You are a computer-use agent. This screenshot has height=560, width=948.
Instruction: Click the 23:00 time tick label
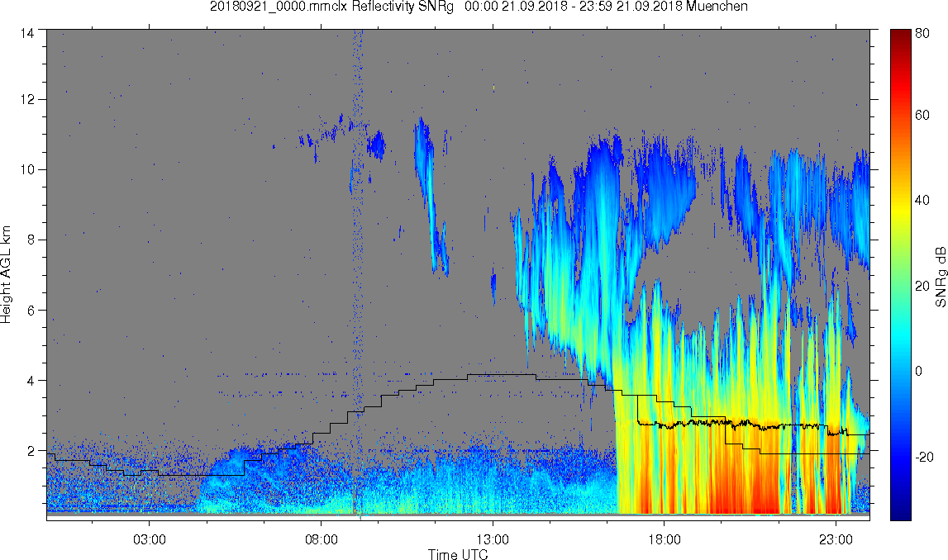point(836,539)
